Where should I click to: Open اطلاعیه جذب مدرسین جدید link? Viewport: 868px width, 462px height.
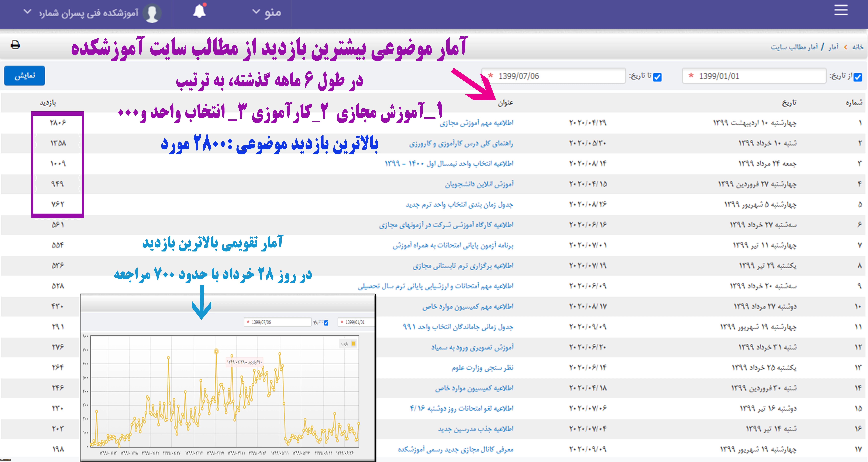pyautogui.click(x=475, y=429)
